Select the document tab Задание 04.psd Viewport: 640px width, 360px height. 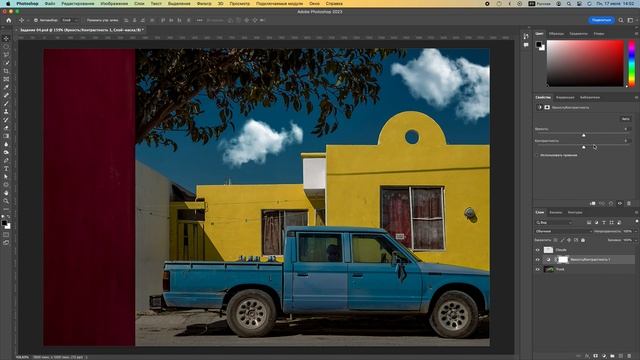coord(82,30)
